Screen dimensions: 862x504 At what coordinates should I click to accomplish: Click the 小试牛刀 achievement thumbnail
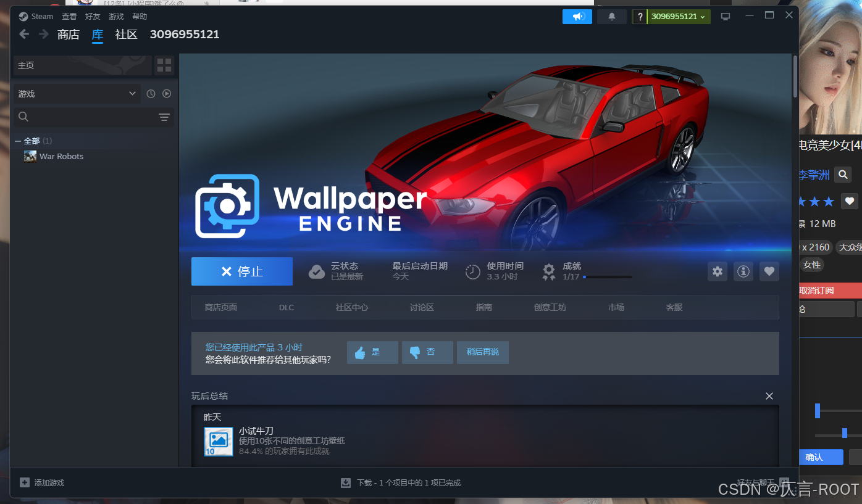pyautogui.click(x=219, y=442)
